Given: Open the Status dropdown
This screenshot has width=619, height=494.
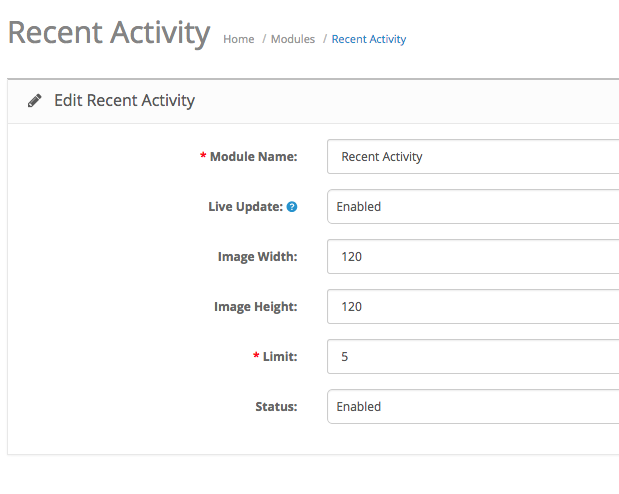Looking at the screenshot, I should pyautogui.click(x=473, y=407).
